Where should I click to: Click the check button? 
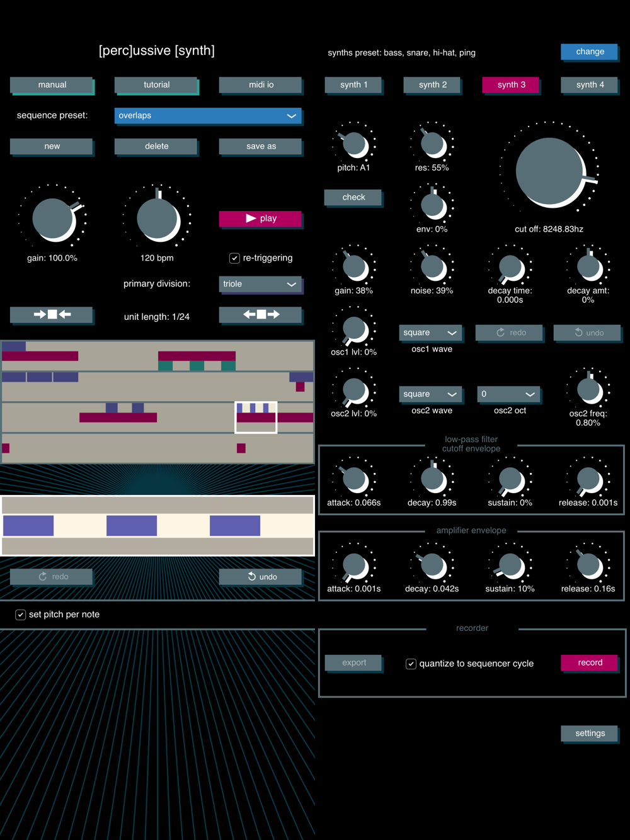pyautogui.click(x=353, y=197)
